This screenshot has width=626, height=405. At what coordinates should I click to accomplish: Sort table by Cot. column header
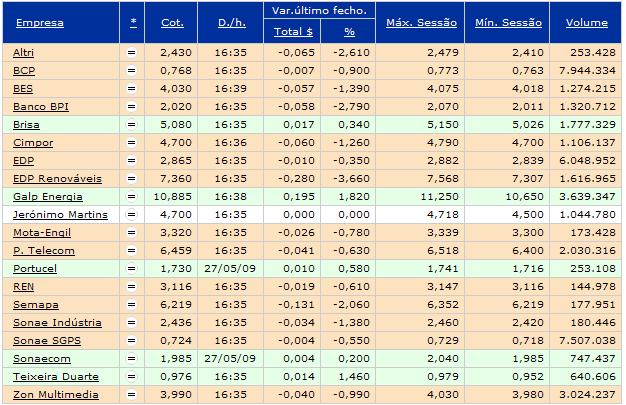172,23
